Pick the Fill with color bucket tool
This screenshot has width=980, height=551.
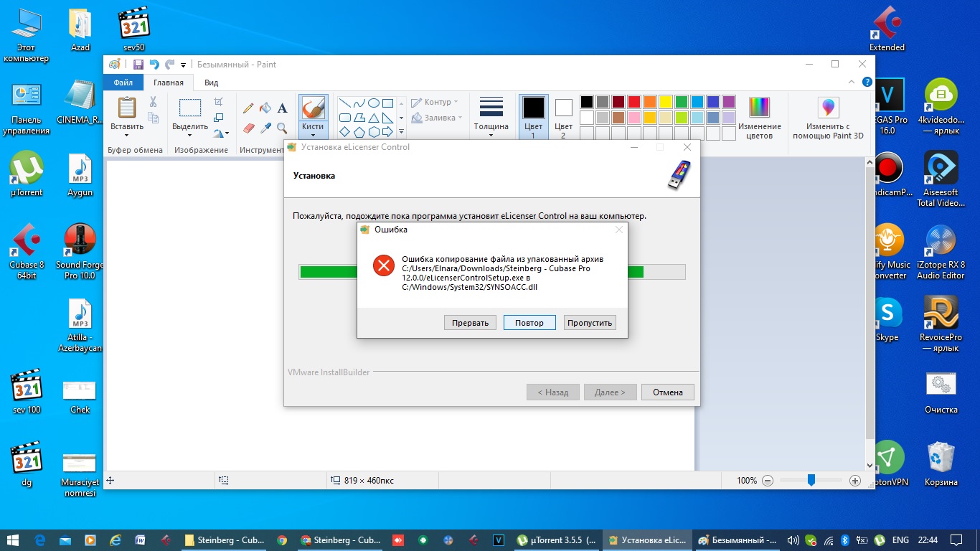click(265, 108)
